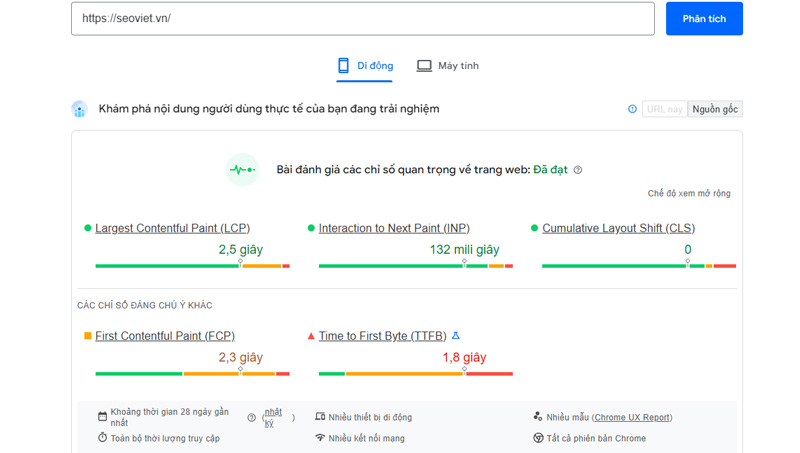The height and width of the screenshot is (453, 800).
Task: Click the stopwatch icon for full visit duration
Action: pyautogui.click(x=102, y=438)
